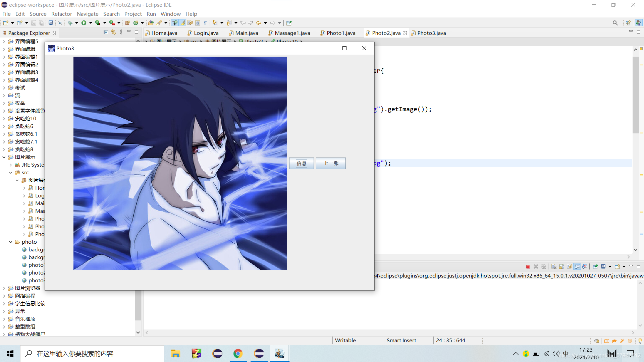This screenshot has height=362, width=644.
Task: Click the Debug bug icon
Action: point(70,23)
